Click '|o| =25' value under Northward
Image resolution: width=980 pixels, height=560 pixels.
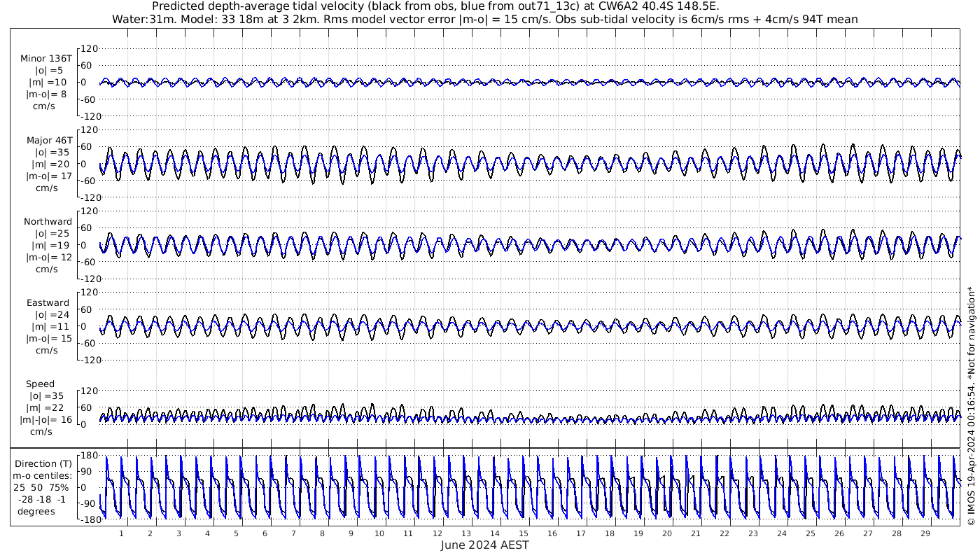click(x=52, y=234)
